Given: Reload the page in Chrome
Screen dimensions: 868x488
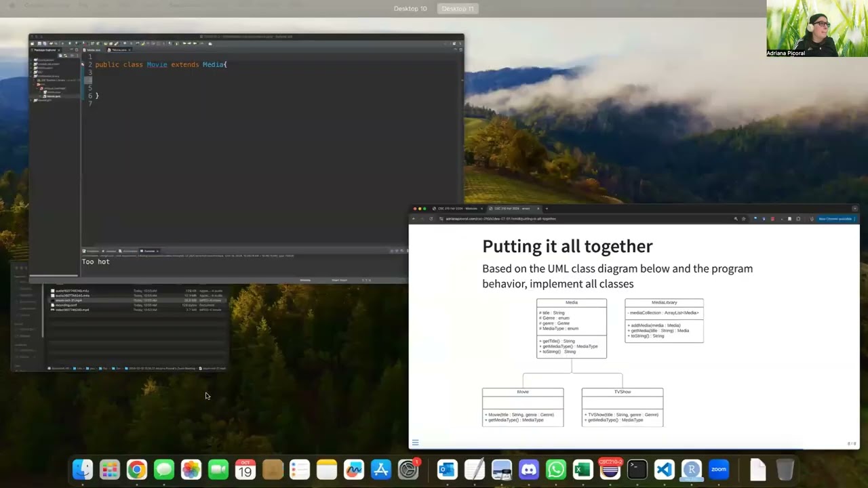Looking at the screenshot, I should click(x=431, y=219).
